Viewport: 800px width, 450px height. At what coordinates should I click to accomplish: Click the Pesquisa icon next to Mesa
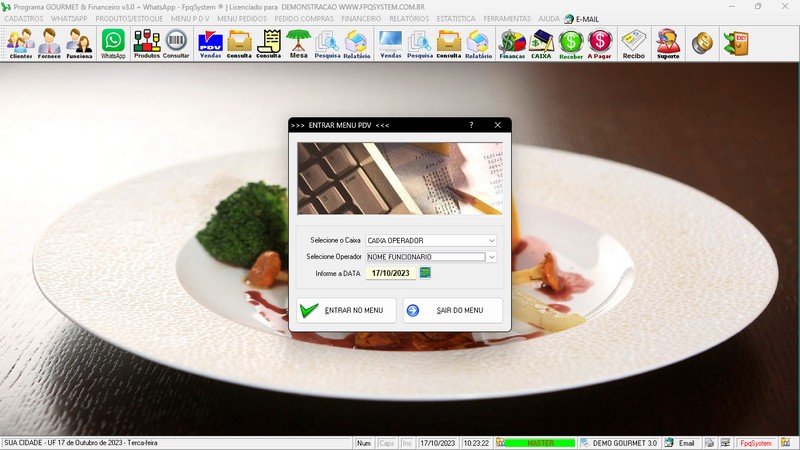(327, 44)
